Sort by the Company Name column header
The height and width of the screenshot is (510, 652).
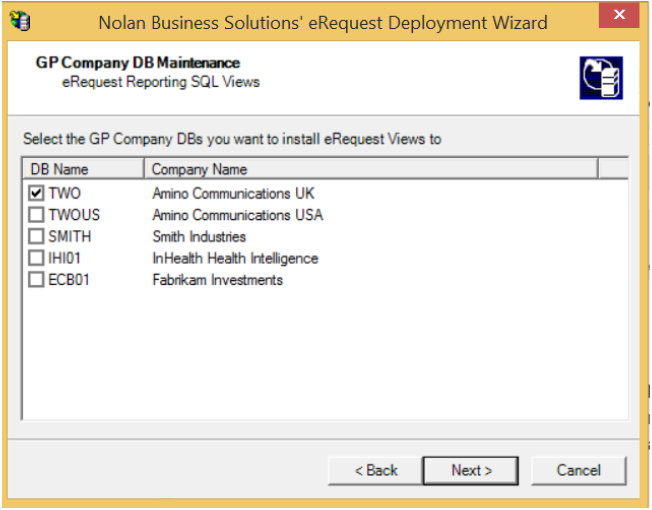[370, 169]
